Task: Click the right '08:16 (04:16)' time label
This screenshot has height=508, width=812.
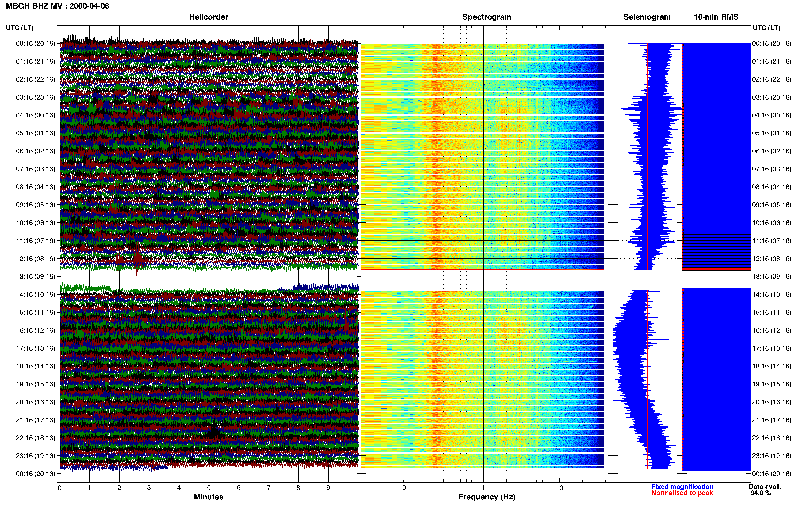Action: pyautogui.click(x=772, y=187)
